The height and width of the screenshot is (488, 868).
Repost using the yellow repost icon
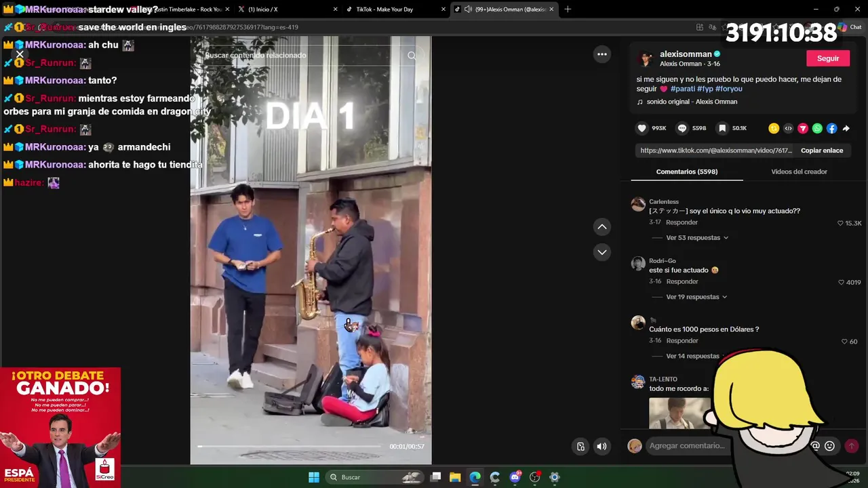pyautogui.click(x=774, y=128)
